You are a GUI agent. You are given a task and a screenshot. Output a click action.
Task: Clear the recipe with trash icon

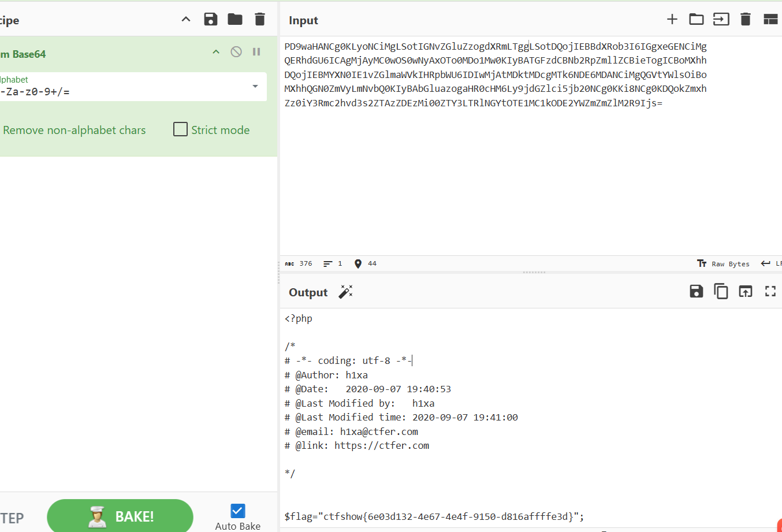[x=260, y=20]
